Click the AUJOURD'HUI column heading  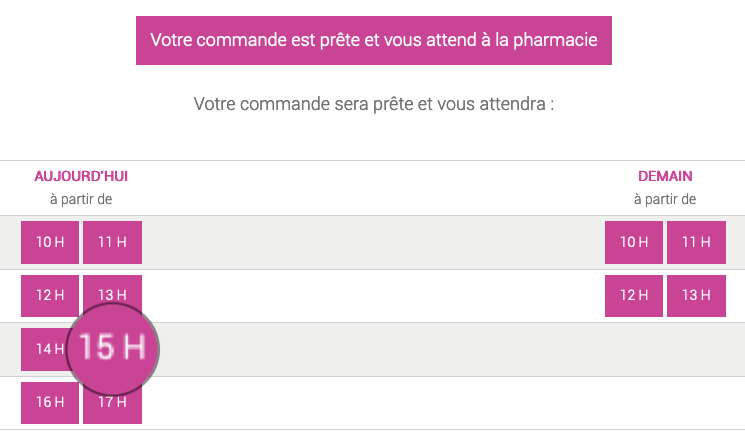click(81, 176)
